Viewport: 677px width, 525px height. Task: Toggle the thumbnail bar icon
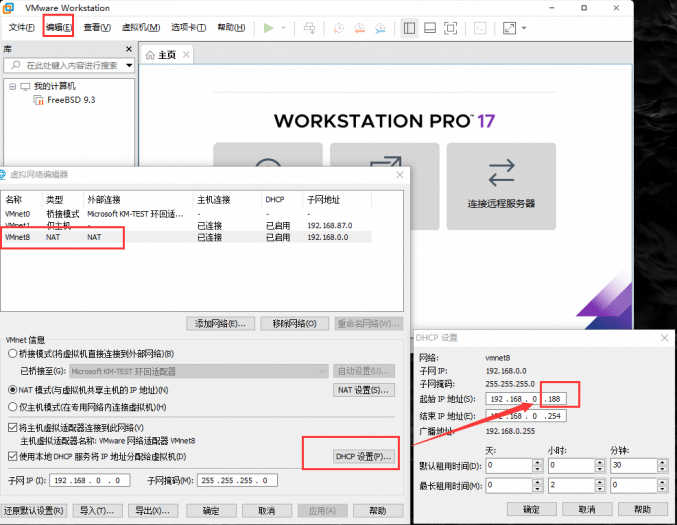tap(430, 28)
